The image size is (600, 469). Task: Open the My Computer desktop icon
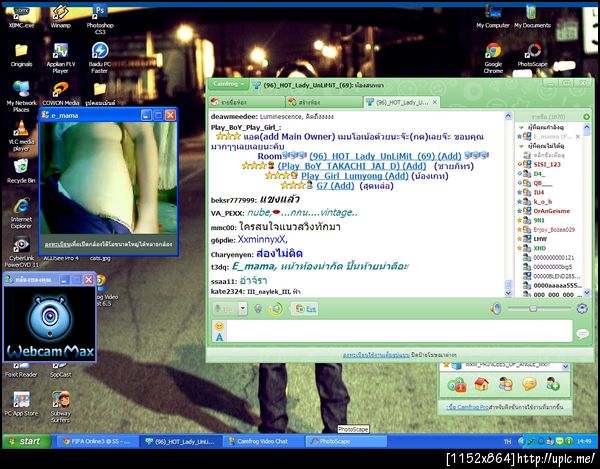pos(493,17)
